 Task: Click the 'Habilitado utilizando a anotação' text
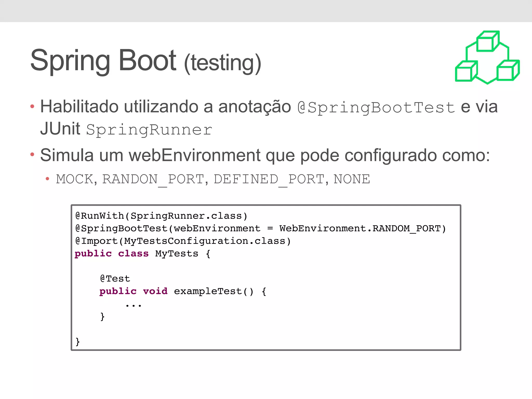click(165, 107)
